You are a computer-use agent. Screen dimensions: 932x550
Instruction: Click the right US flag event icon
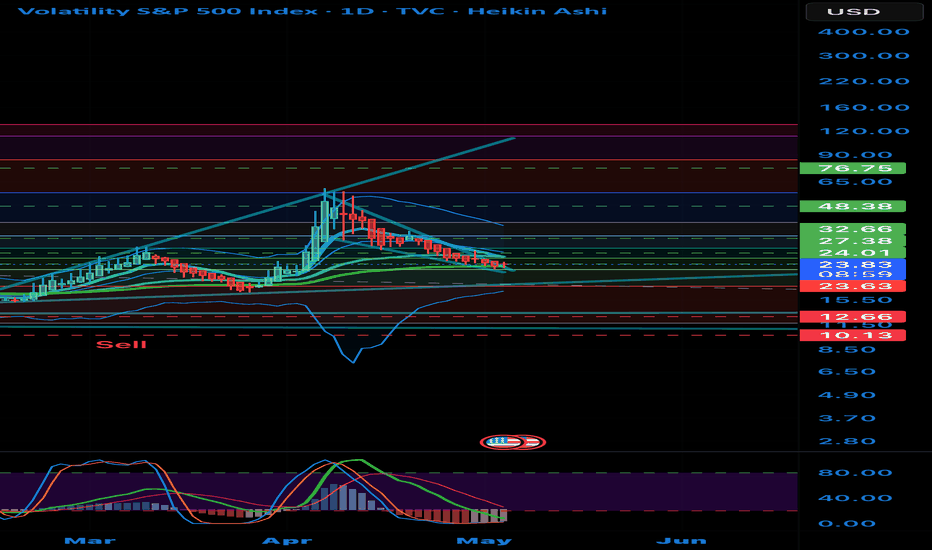(531, 442)
